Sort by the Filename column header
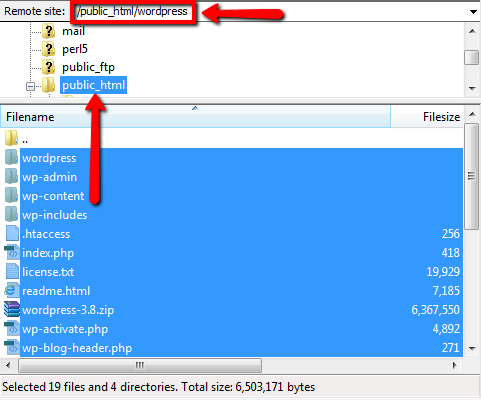The height and width of the screenshot is (400, 481). point(195,117)
